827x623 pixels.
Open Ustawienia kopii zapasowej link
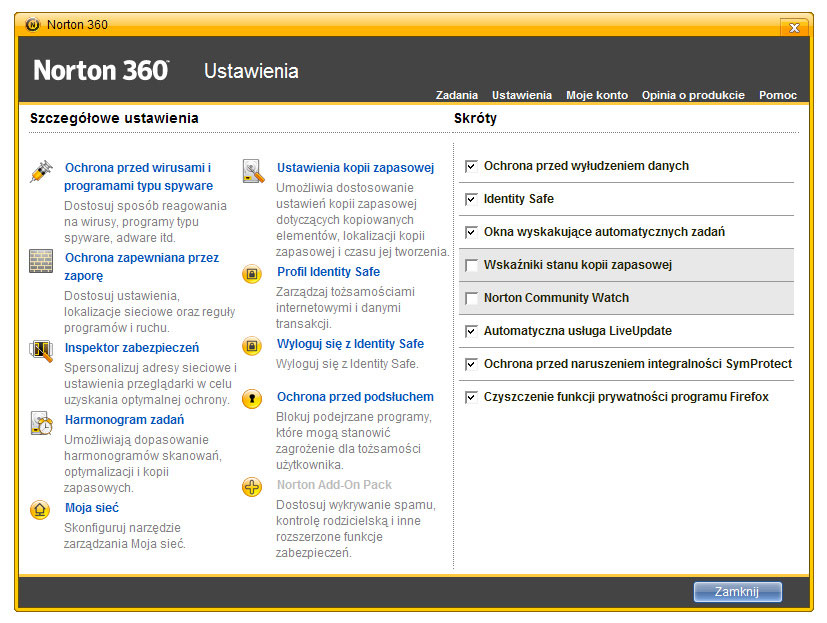coord(355,168)
